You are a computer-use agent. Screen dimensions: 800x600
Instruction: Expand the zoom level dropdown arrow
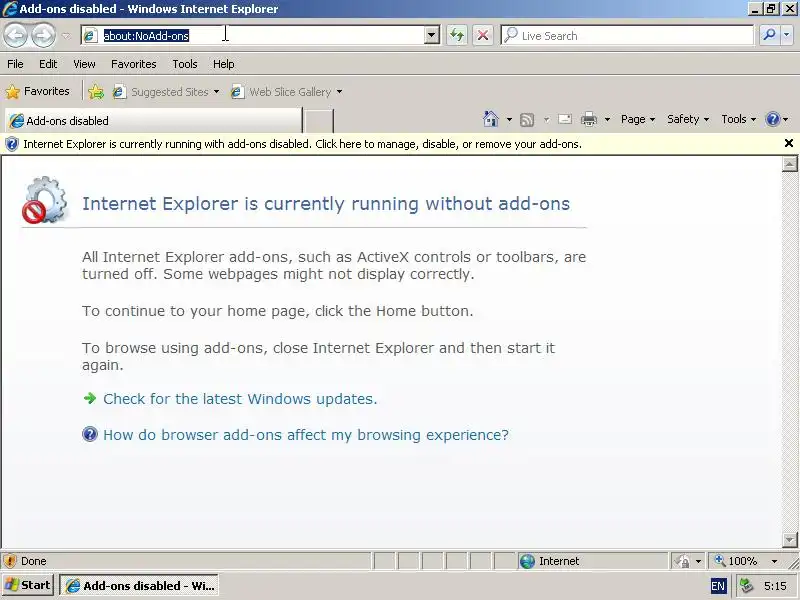pyautogui.click(x=774, y=561)
